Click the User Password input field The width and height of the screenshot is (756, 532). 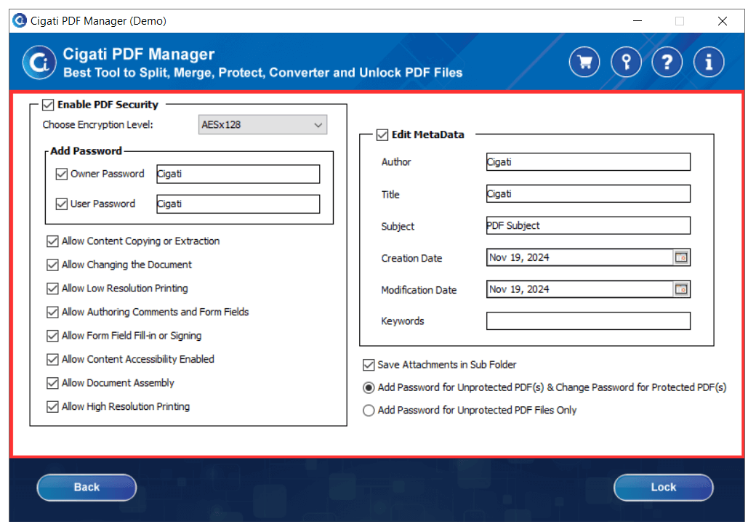tap(238, 203)
